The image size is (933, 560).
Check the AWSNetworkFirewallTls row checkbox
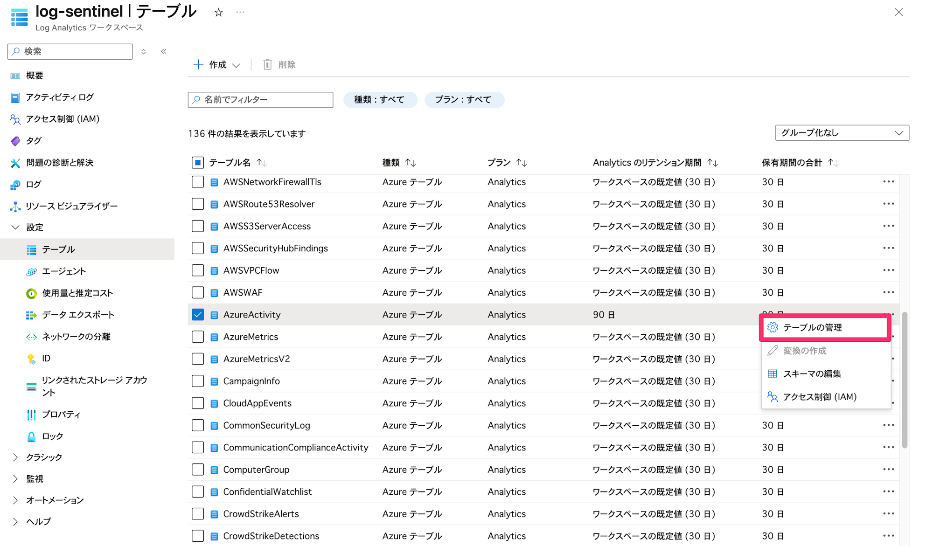tap(198, 182)
